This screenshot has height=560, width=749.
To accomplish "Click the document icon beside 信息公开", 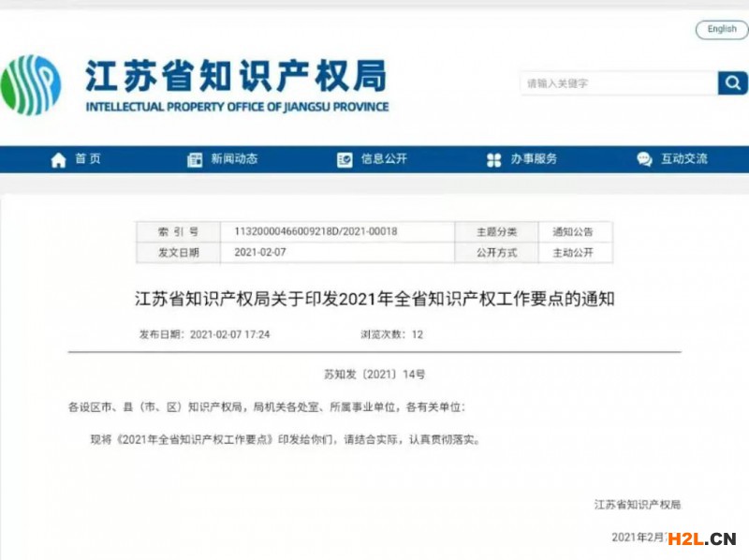I will 345,160.
